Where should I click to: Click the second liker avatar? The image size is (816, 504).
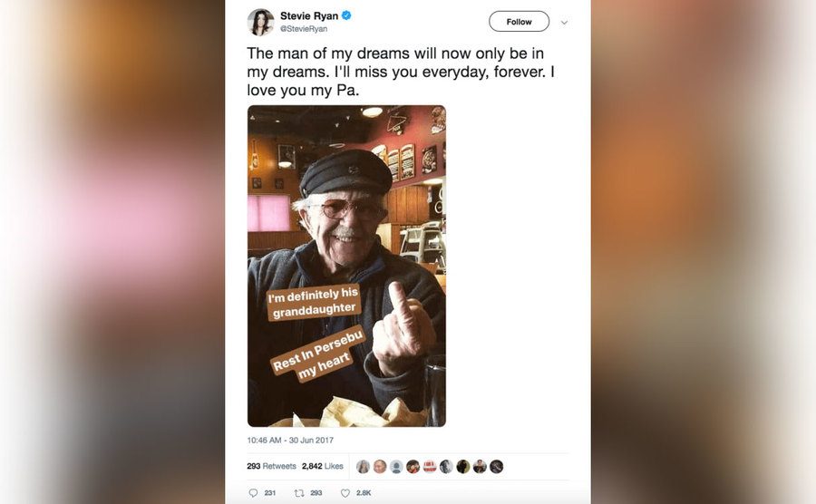pyautogui.click(x=380, y=467)
